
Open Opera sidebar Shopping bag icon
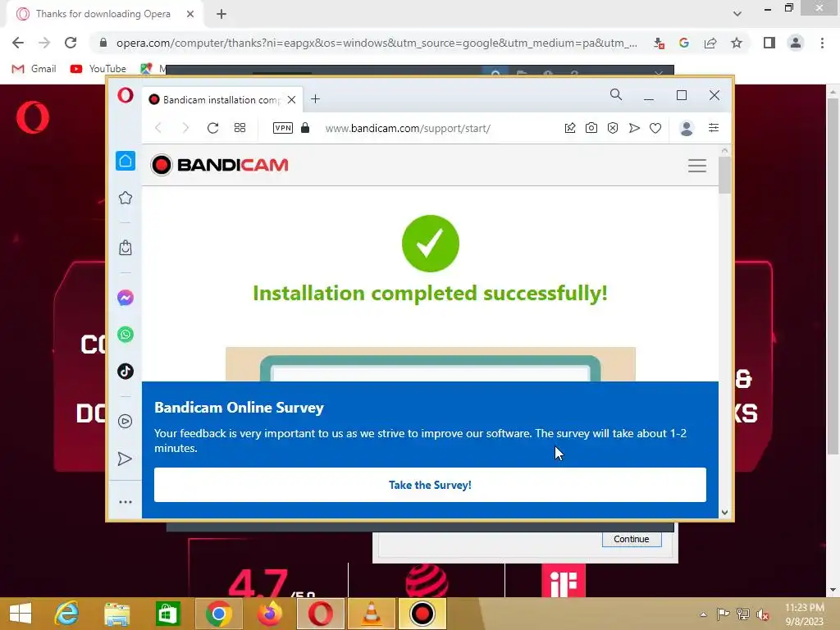[x=126, y=248]
